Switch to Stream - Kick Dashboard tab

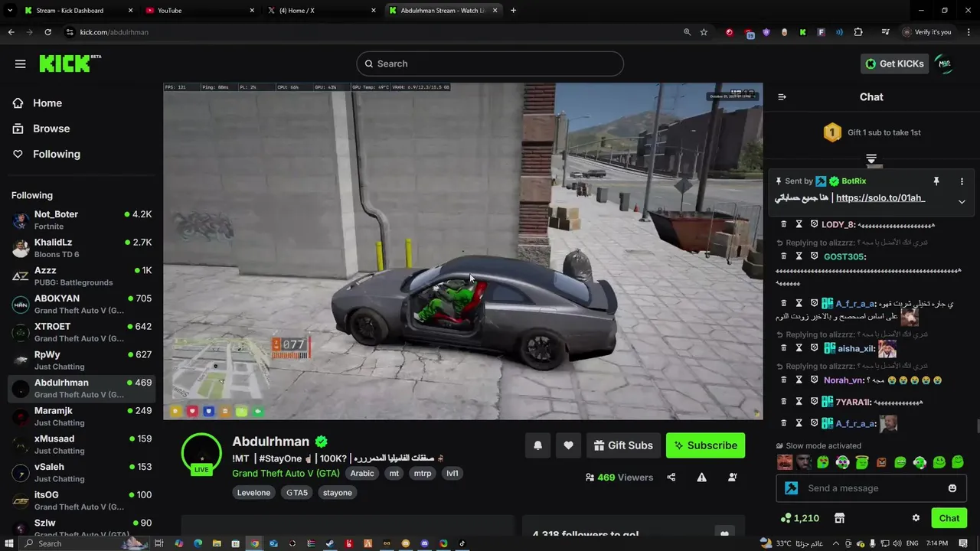(77, 11)
